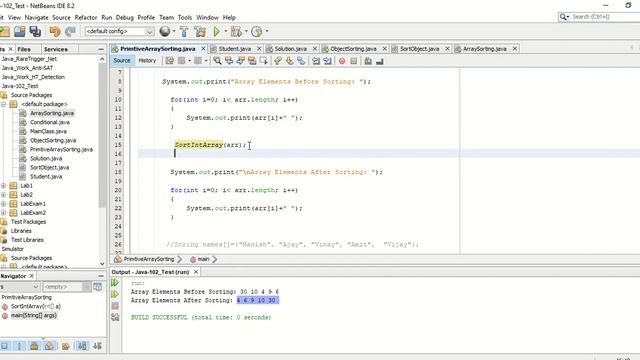
Task: Click the Uncomment code icon
Action: 380,61
